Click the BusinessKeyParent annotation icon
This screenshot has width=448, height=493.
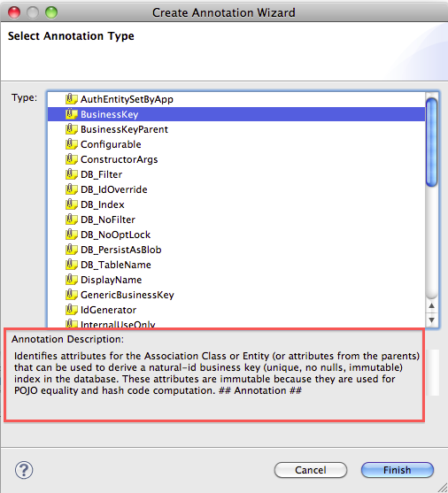(x=72, y=129)
